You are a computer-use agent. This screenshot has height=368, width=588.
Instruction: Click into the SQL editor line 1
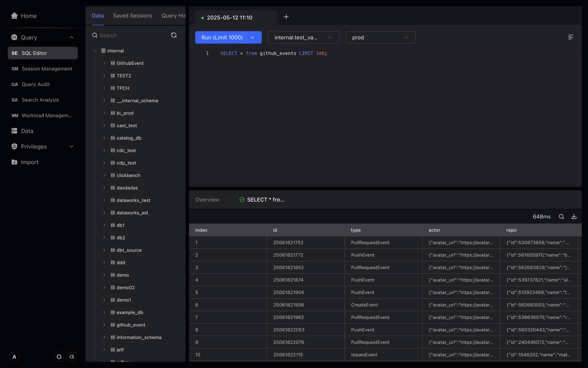[x=274, y=53]
